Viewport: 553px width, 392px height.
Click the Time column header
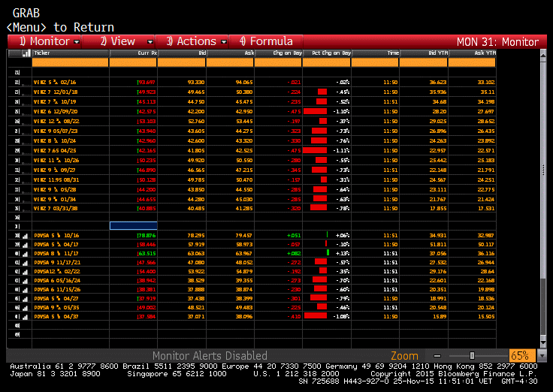point(375,53)
